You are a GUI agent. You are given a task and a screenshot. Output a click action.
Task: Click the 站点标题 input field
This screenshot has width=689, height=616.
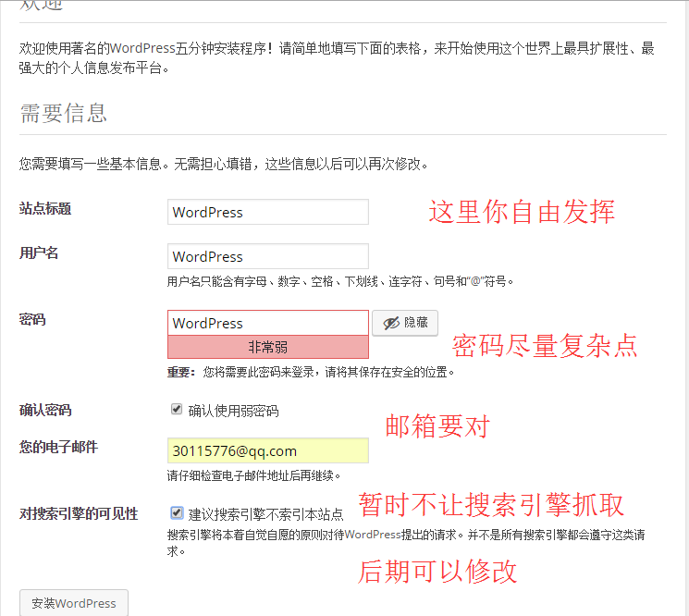pyautogui.click(x=267, y=212)
